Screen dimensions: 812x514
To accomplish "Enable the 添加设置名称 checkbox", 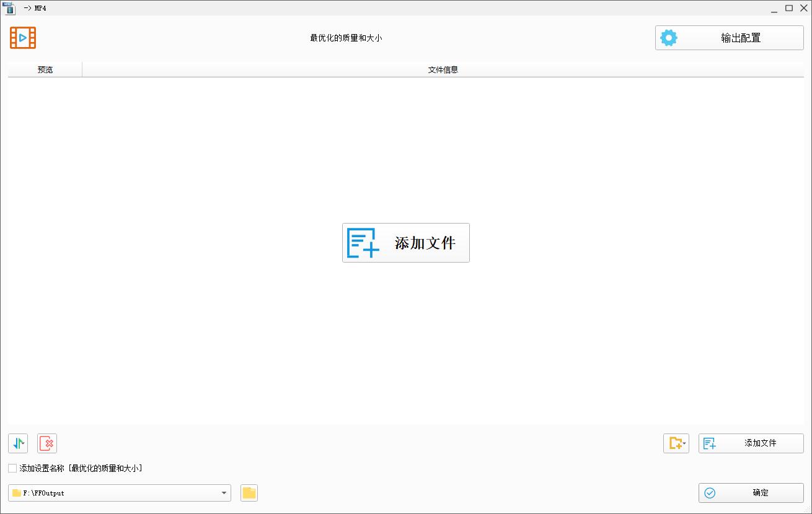I will tap(11, 468).
